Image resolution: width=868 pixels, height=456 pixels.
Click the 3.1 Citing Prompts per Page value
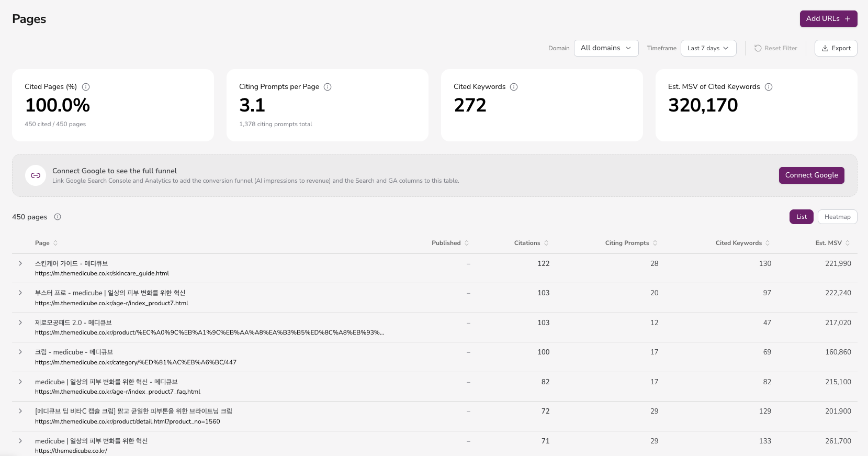(252, 105)
